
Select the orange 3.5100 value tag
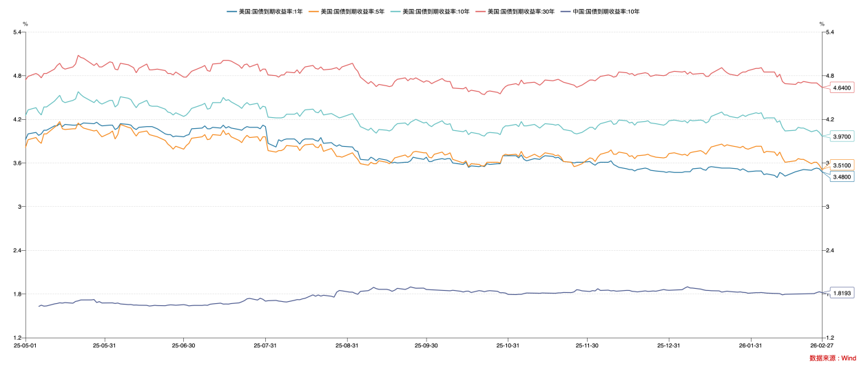tap(843, 165)
